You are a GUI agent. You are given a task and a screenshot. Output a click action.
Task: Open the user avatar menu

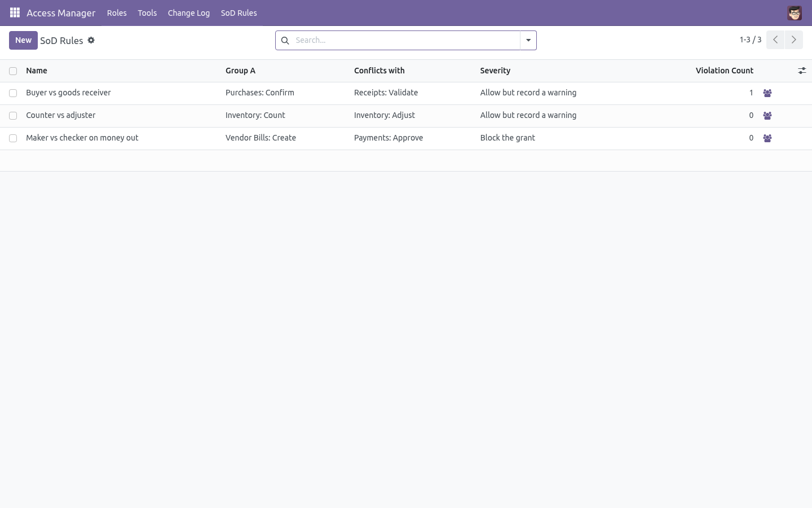[x=795, y=12]
